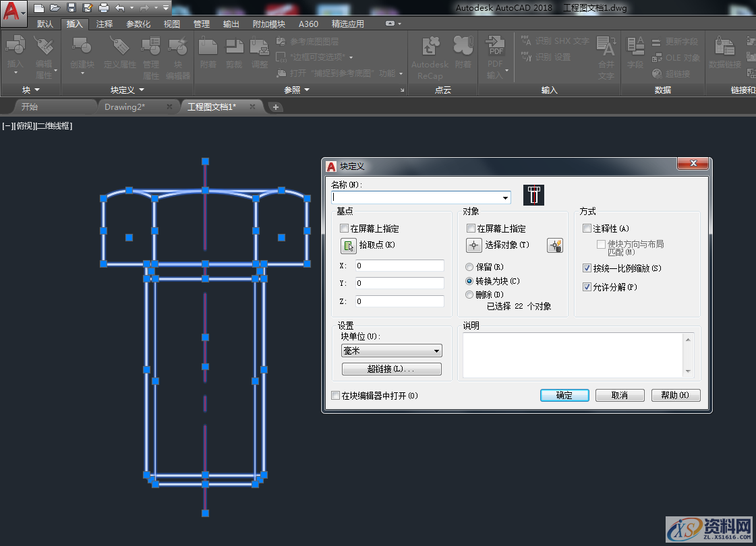Image resolution: width=756 pixels, height=546 pixels.
Task: Expand the block name dropdown
Action: click(x=505, y=198)
